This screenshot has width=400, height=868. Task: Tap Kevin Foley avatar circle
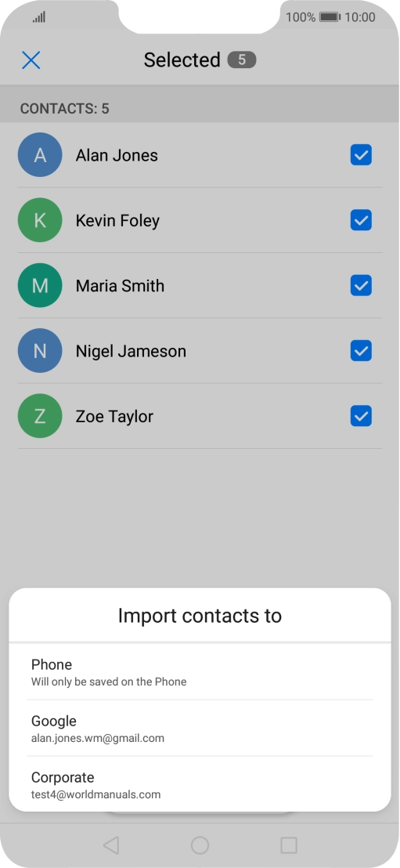click(40, 220)
